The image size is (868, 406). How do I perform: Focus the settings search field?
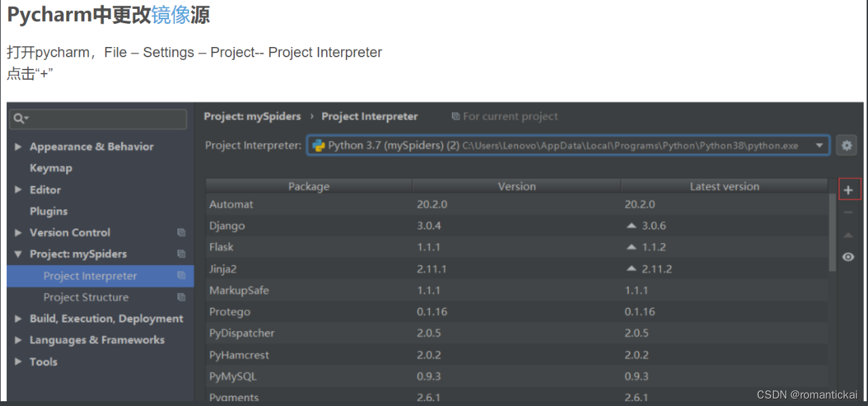tap(98, 119)
